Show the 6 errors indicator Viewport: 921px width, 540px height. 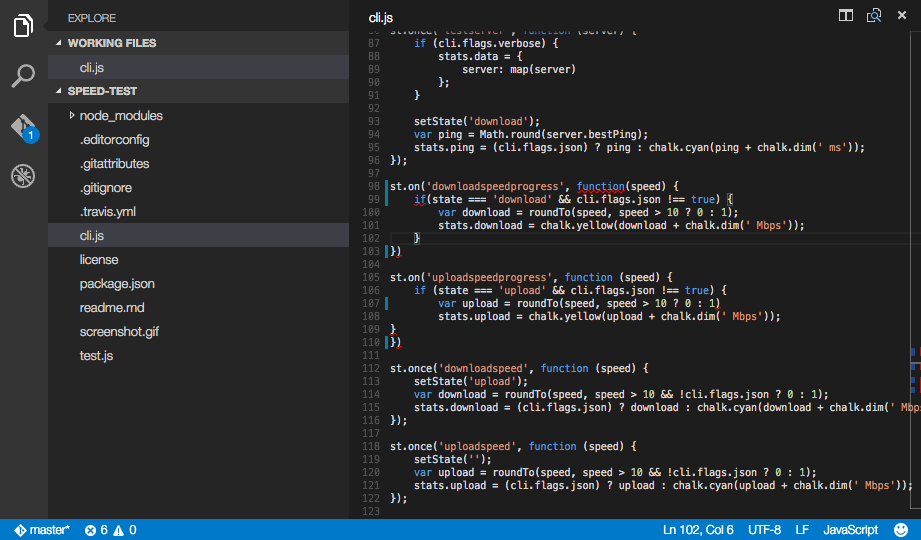pos(96,530)
